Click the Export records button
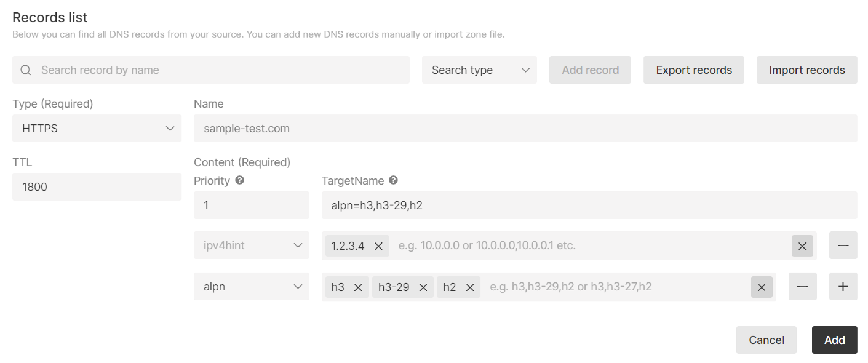The height and width of the screenshot is (363, 868). coord(693,70)
